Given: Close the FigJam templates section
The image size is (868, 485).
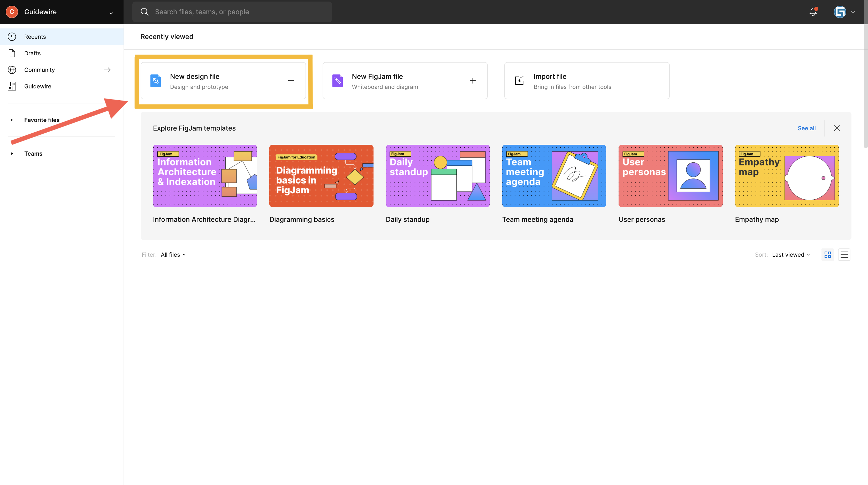Looking at the screenshot, I should coord(837,128).
